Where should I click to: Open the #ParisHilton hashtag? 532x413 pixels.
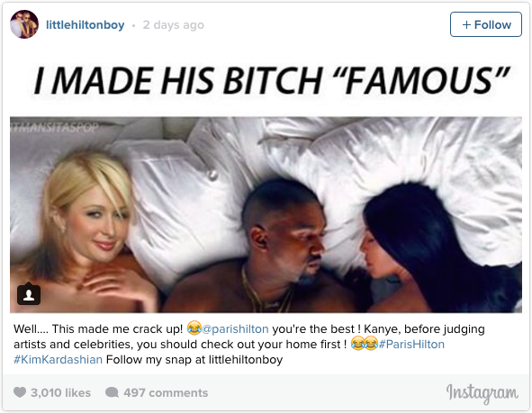(x=411, y=344)
